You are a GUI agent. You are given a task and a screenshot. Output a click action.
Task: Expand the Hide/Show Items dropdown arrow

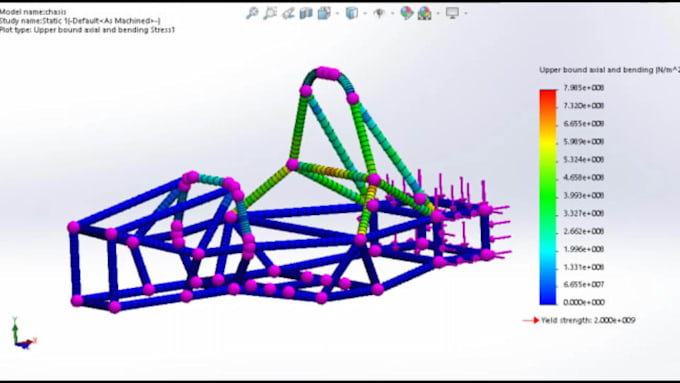click(392, 13)
